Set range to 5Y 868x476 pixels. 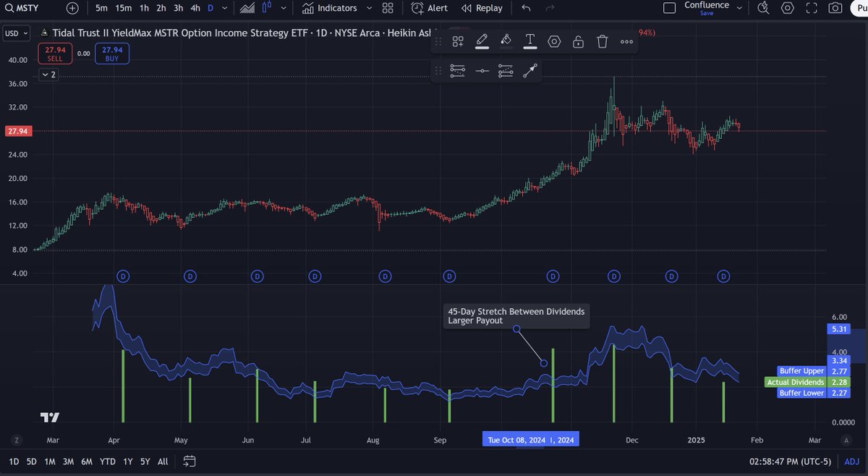pos(145,462)
